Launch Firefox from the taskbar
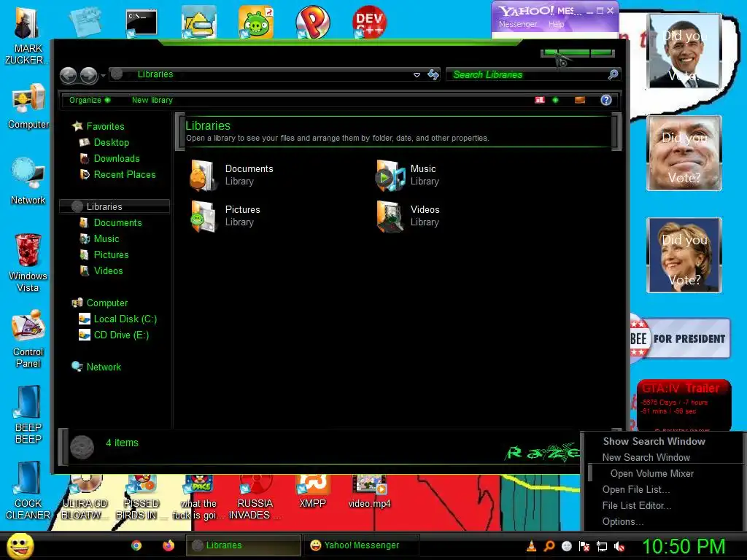 click(x=169, y=545)
